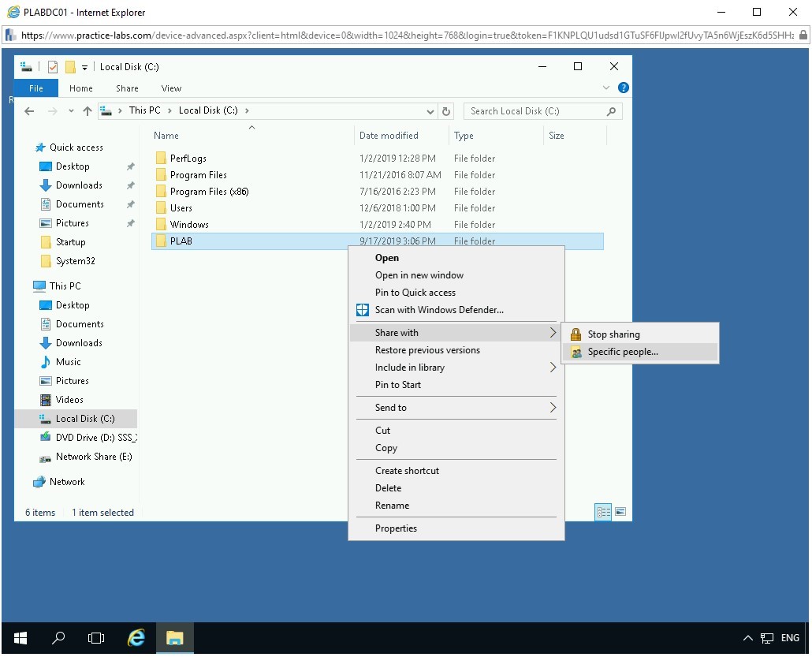Open Music under This PC
The height and width of the screenshot is (657, 812).
tap(68, 362)
